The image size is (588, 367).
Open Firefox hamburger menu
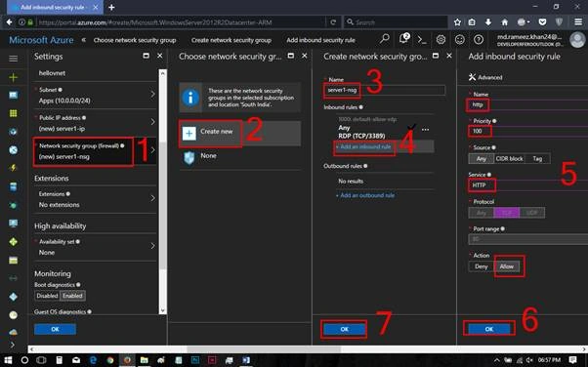[578, 22]
